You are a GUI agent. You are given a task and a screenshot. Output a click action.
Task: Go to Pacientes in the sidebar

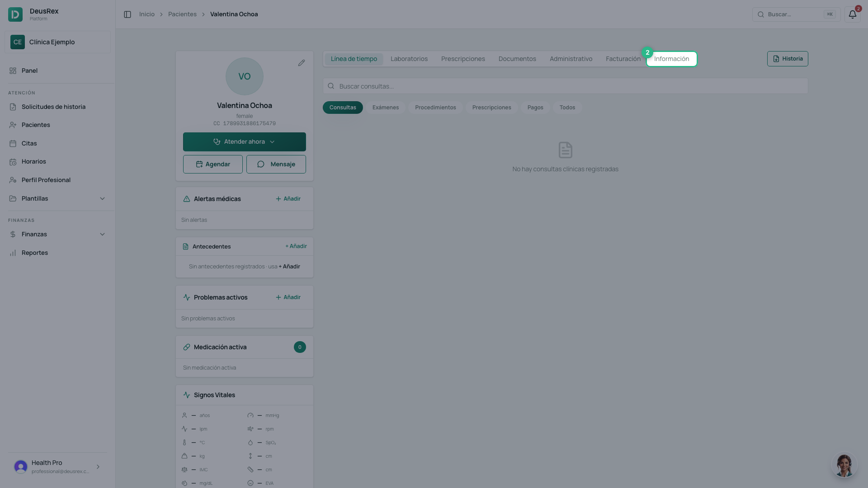(57, 125)
